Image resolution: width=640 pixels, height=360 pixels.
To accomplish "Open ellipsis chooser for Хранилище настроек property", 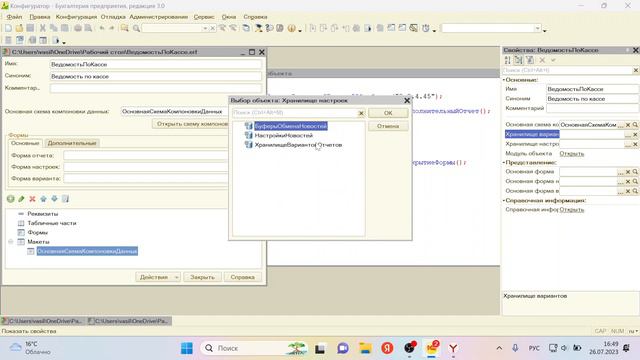I will pos(628,144).
